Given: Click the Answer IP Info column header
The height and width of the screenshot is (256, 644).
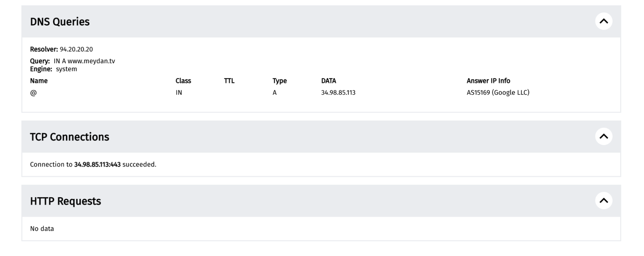Looking at the screenshot, I should (x=488, y=81).
